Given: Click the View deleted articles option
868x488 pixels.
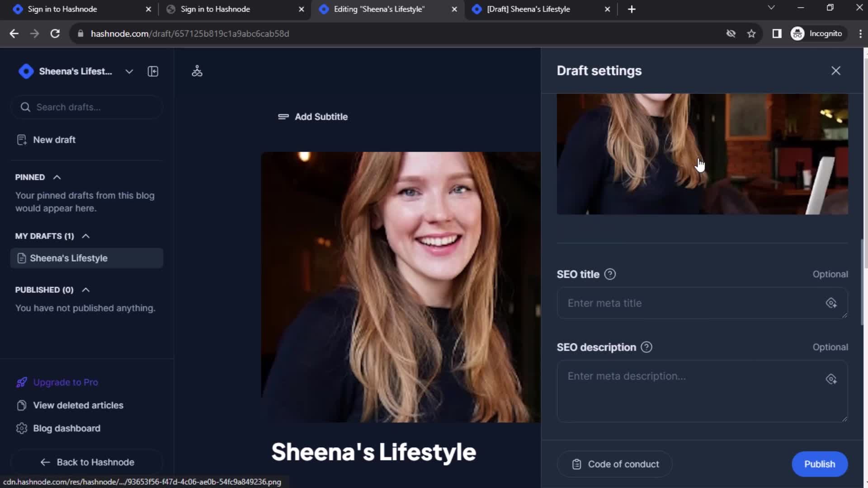Looking at the screenshot, I should (78, 405).
